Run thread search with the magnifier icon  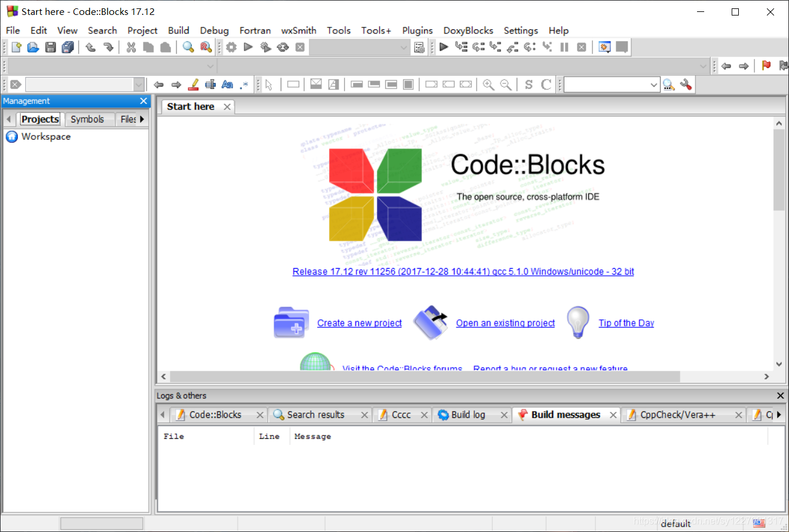pyautogui.click(x=668, y=85)
